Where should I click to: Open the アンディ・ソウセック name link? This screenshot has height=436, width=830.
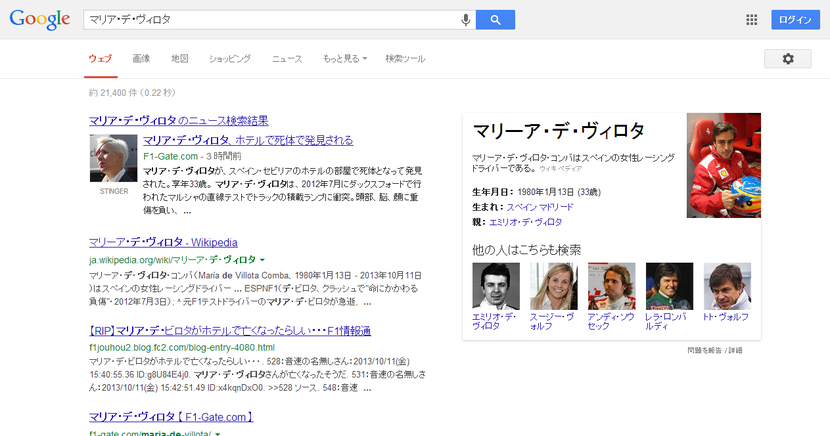click(610, 322)
